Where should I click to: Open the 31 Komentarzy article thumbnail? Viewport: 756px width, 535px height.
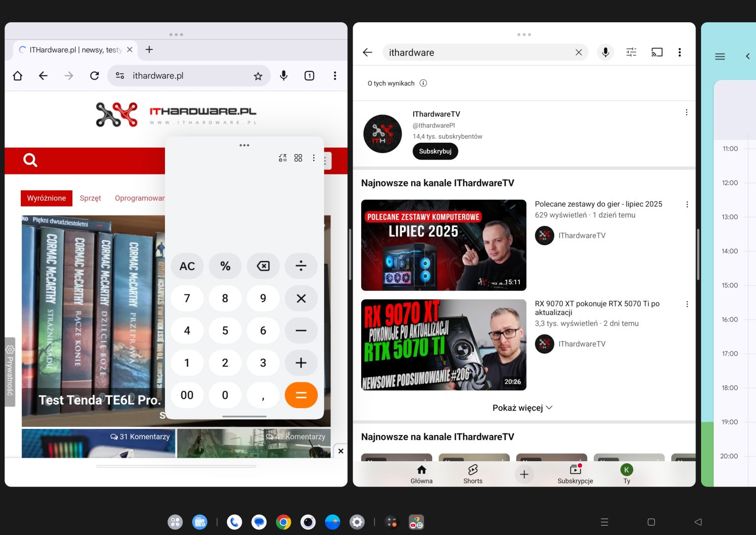(x=98, y=443)
